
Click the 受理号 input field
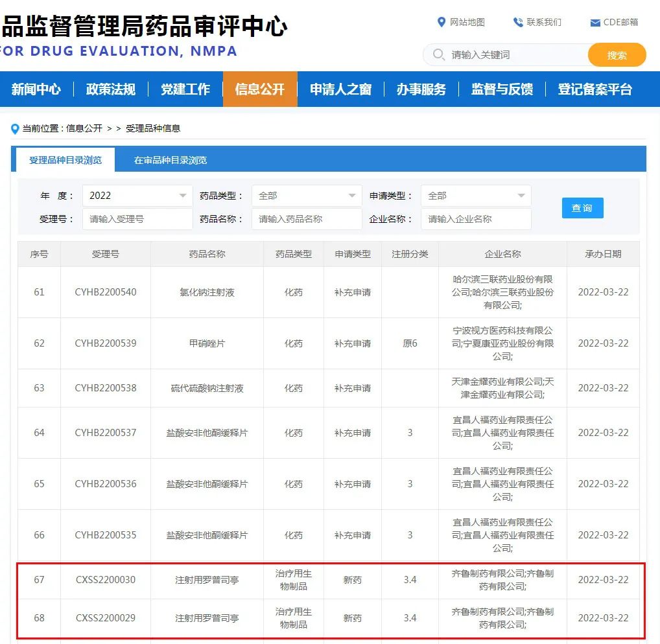[137, 219]
